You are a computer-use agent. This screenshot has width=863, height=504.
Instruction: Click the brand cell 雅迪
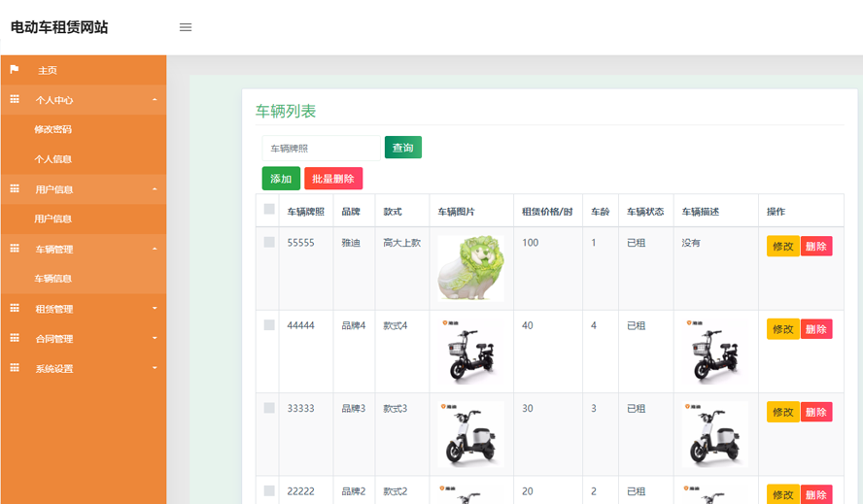click(351, 243)
